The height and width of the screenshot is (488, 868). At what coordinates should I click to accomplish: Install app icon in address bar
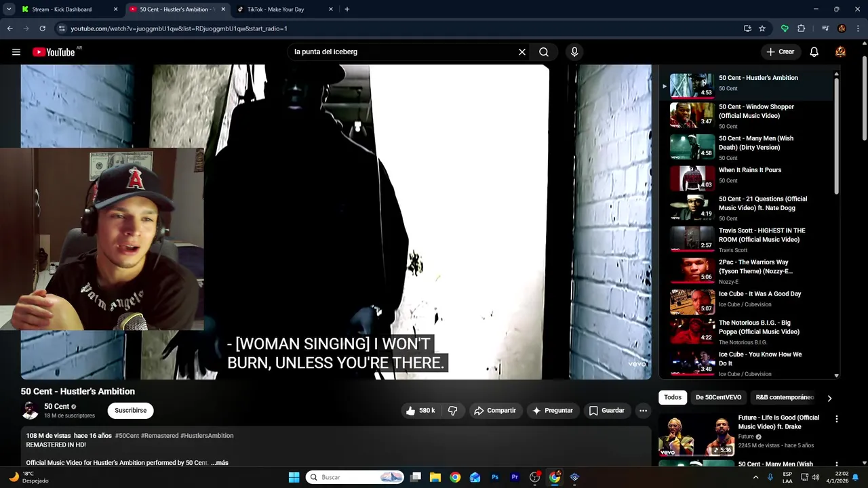(747, 28)
